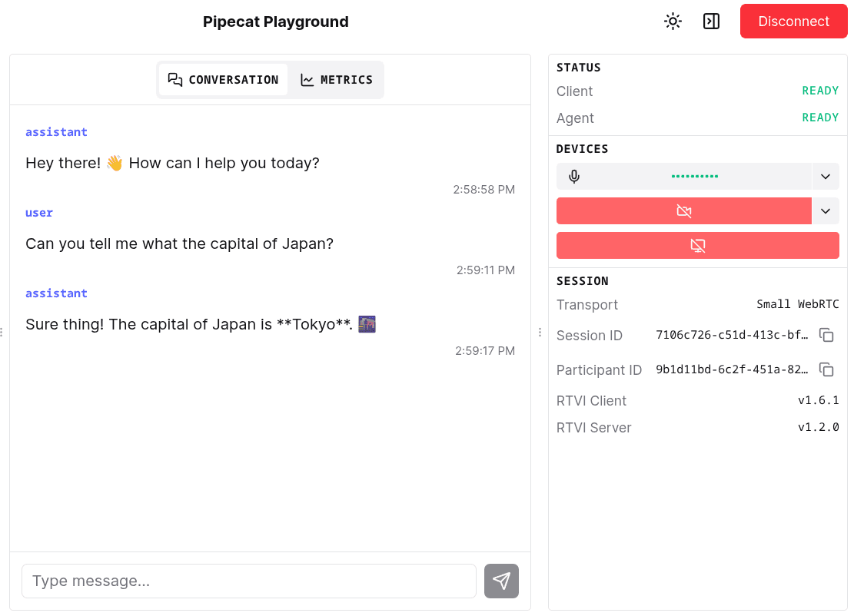Screen dimensions: 854x616
Task: Enable the camera with the red camera-off button
Action: [x=683, y=211]
